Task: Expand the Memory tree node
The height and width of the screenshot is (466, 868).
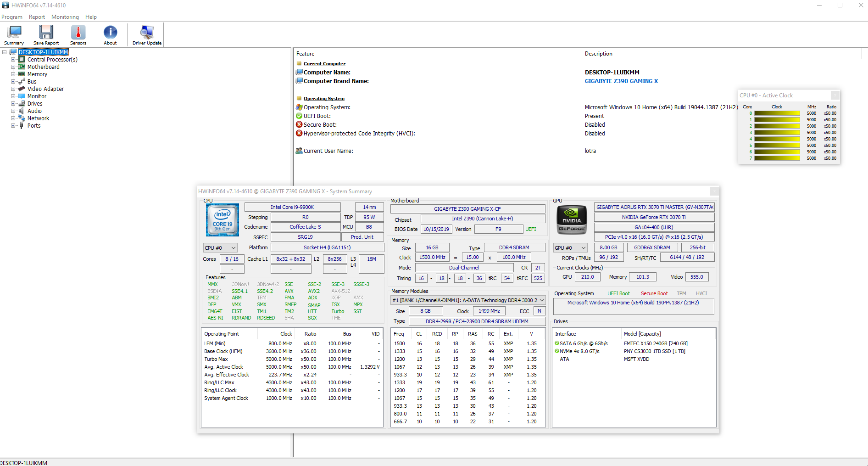Action: pos(13,74)
